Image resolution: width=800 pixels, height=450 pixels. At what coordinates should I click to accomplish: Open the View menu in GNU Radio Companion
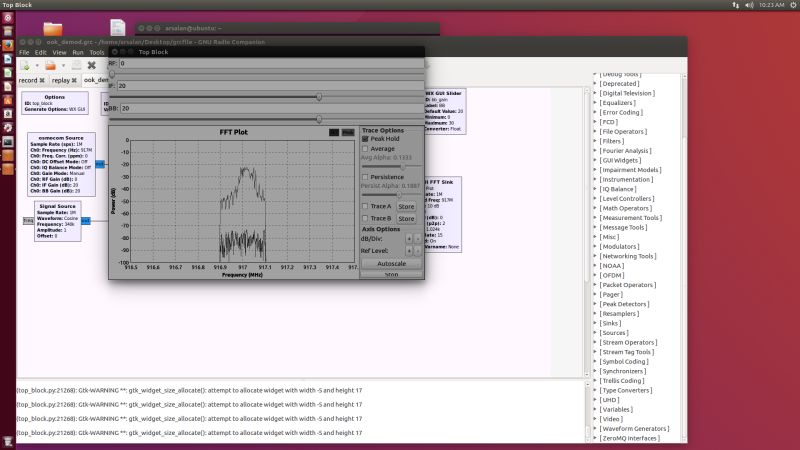(x=59, y=52)
